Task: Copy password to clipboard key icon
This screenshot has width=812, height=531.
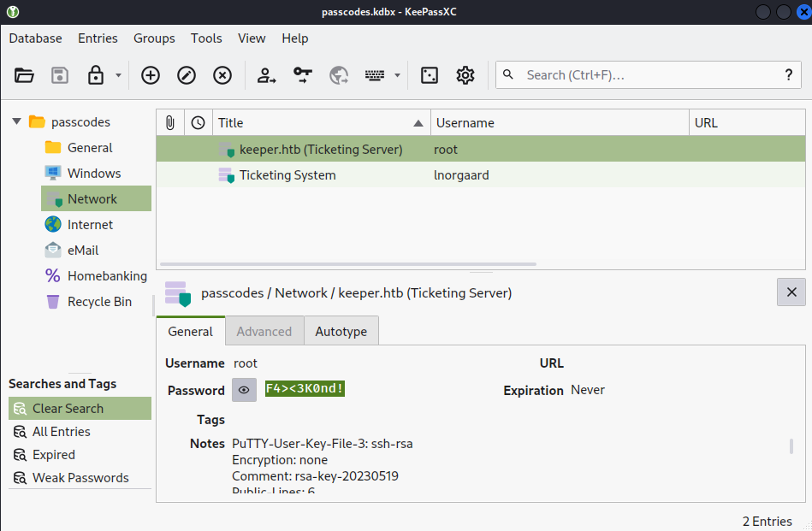Action: [302, 75]
